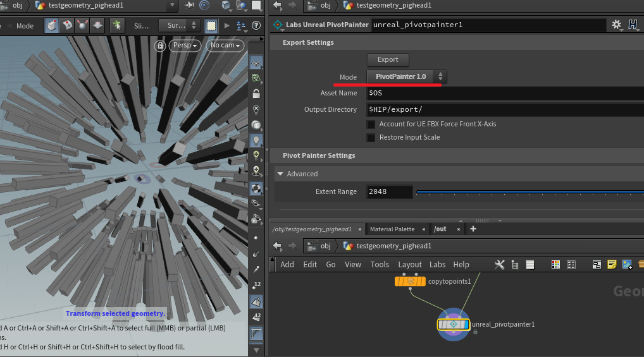Viewport: 644px width, 357px height.
Task: Click the camera render flipbook icon
Action: point(256,219)
